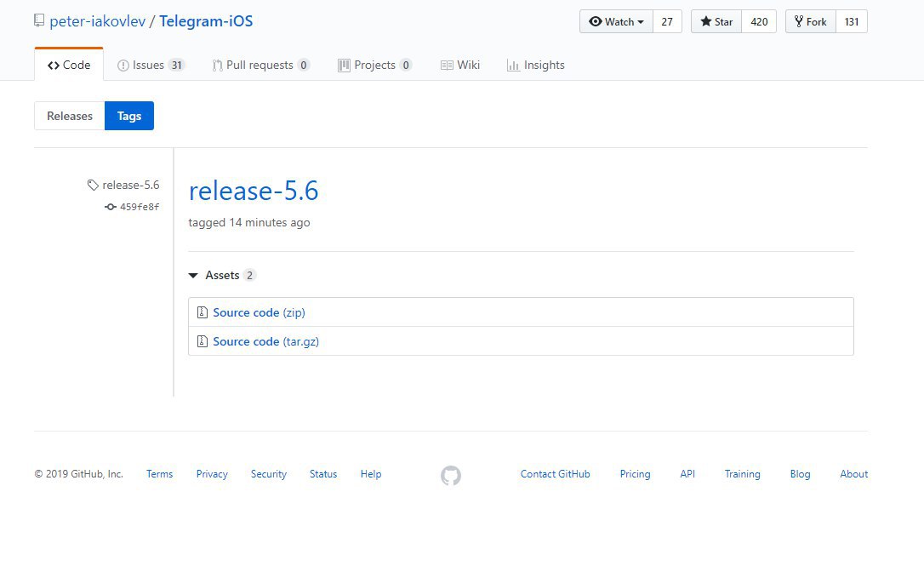
Task: Click the commit icon beside 459fe8f
Action: point(111,207)
